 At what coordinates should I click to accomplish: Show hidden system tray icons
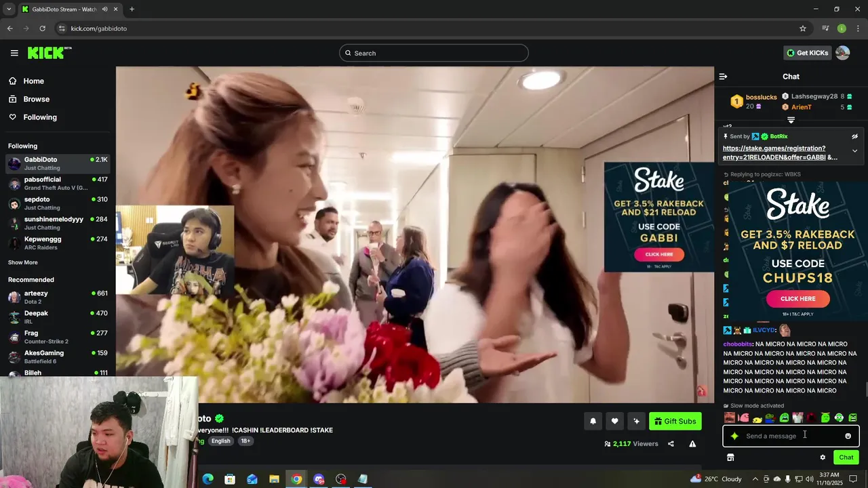[x=755, y=479]
